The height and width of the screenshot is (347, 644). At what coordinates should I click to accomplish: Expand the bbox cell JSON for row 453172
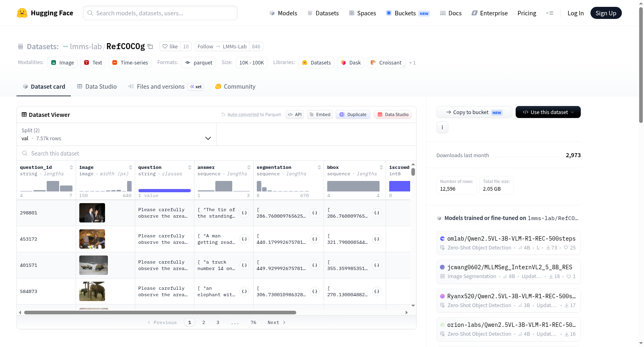coord(377,239)
